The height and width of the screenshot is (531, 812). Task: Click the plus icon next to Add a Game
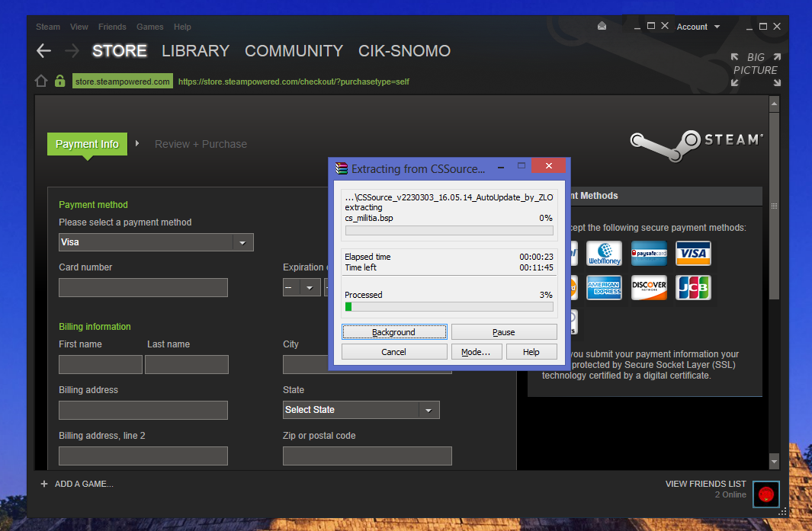(x=44, y=484)
